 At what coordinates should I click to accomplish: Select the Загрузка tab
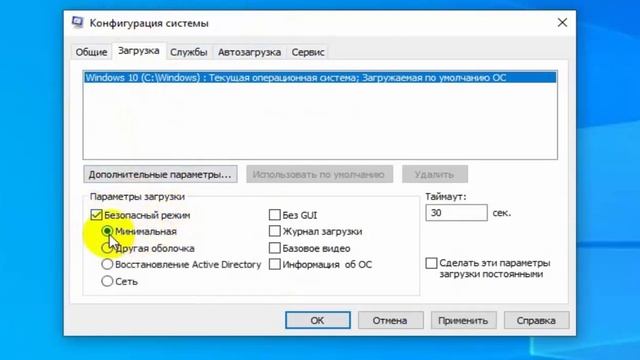[139, 51]
